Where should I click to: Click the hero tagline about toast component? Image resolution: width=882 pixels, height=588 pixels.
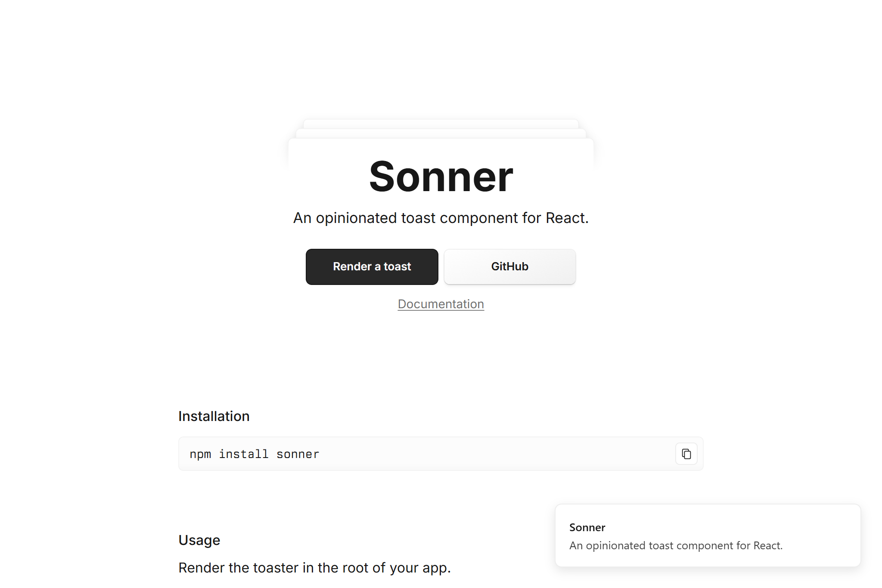pos(441,218)
